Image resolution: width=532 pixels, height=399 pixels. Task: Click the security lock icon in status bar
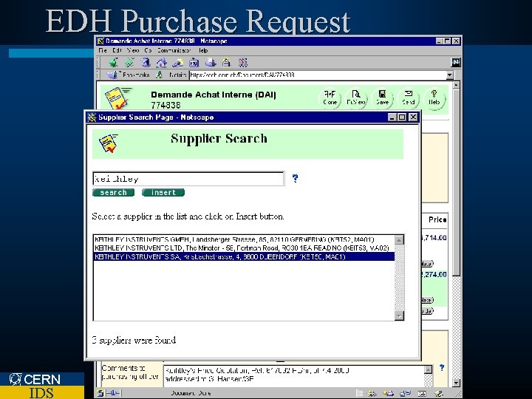pos(100,393)
